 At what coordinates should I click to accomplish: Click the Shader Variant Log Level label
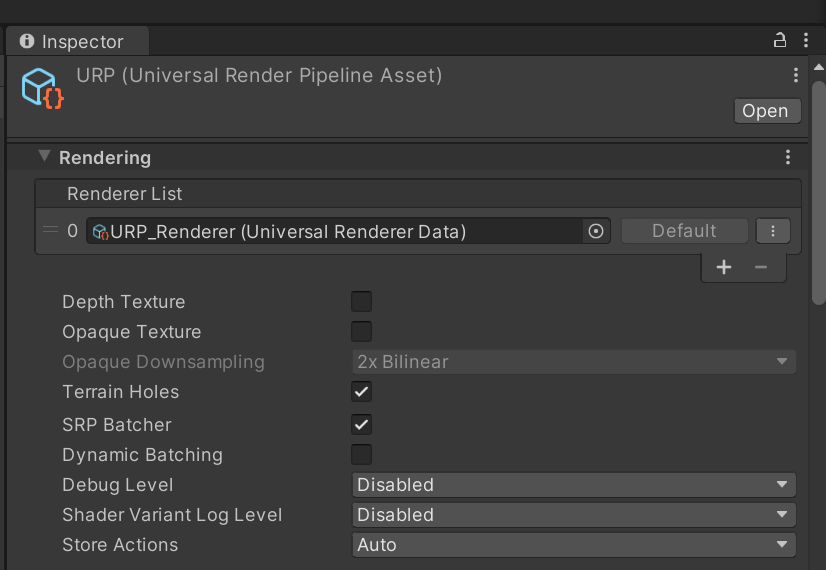[172, 515]
